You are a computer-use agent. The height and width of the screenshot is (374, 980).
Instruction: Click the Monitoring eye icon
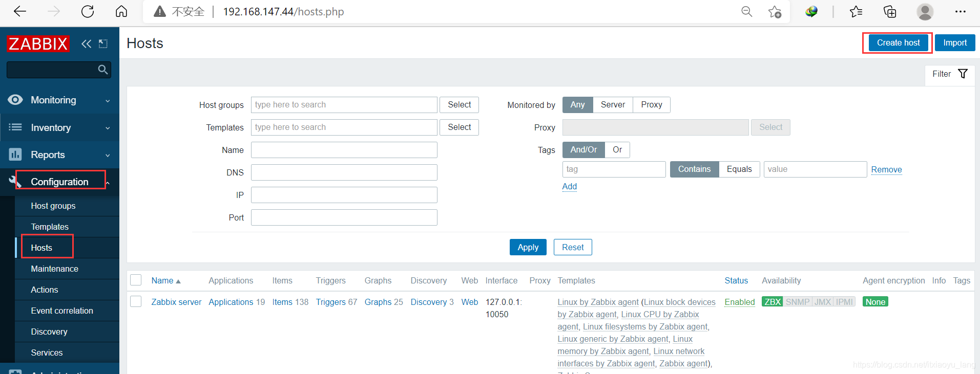pos(15,100)
